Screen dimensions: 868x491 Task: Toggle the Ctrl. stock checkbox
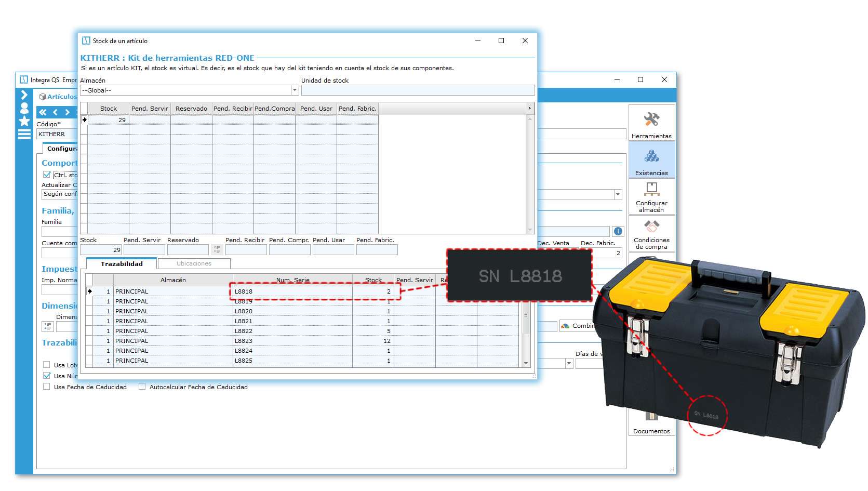click(x=46, y=175)
